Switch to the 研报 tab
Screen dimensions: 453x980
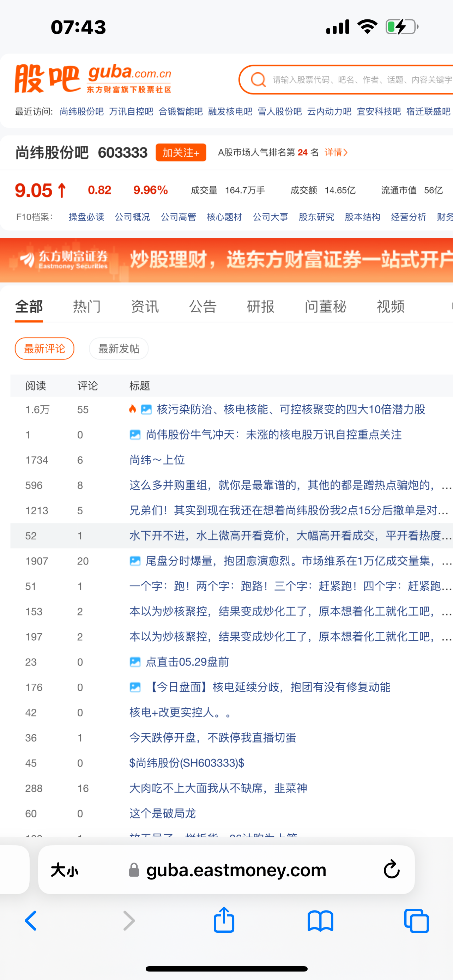[x=260, y=306]
